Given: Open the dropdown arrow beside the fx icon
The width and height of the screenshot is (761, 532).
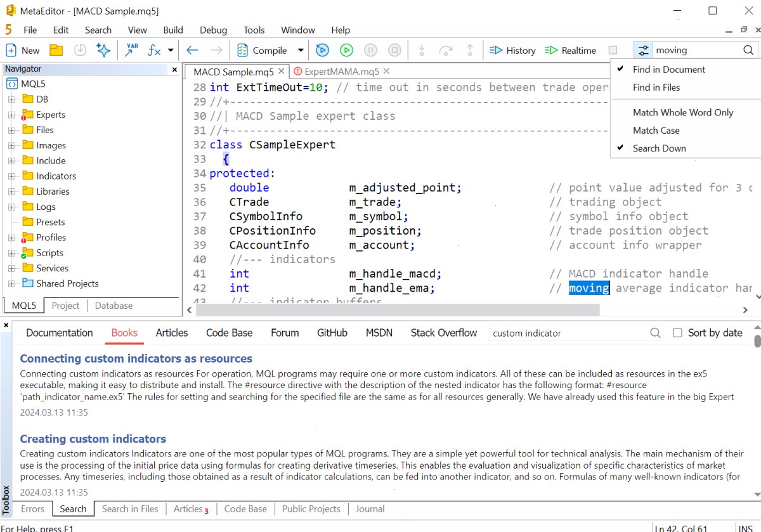Looking at the screenshot, I should click(x=171, y=51).
